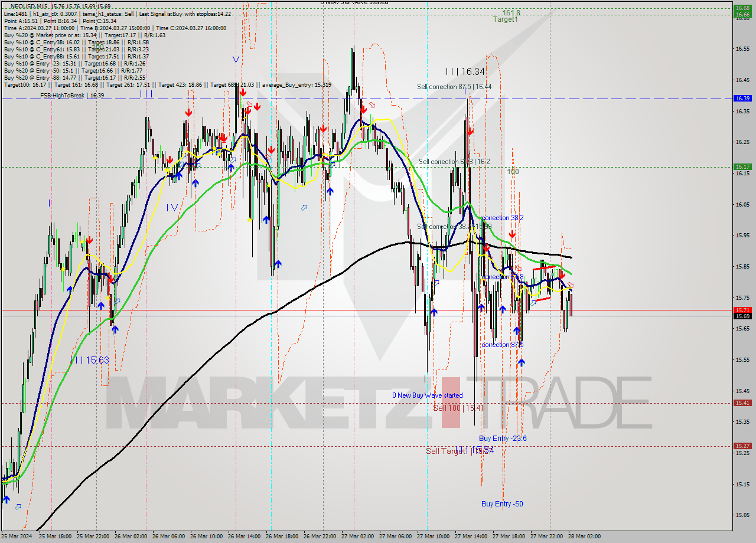Click the 16.05 price axis value
This screenshot has height=543, width=756.
743,204
